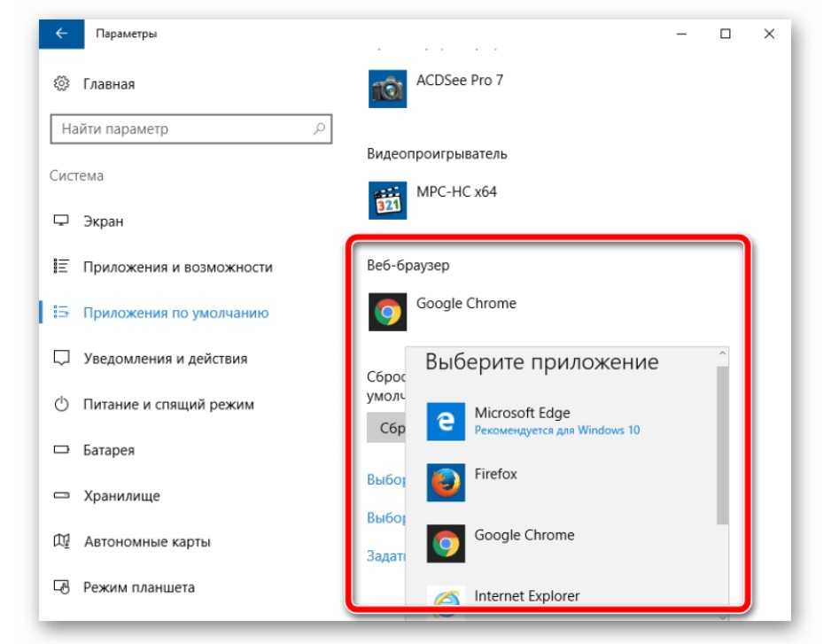
Task: Click the Приложения и возможности list icon
Action: [x=61, y=266]
